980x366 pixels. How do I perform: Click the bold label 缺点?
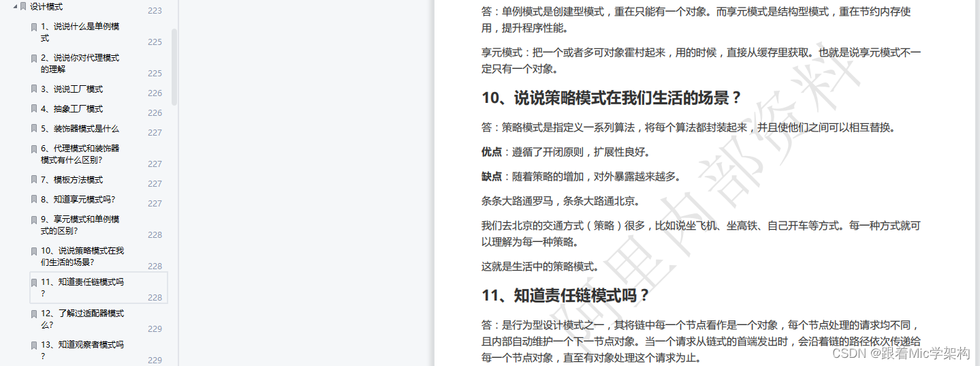(492, 177)
